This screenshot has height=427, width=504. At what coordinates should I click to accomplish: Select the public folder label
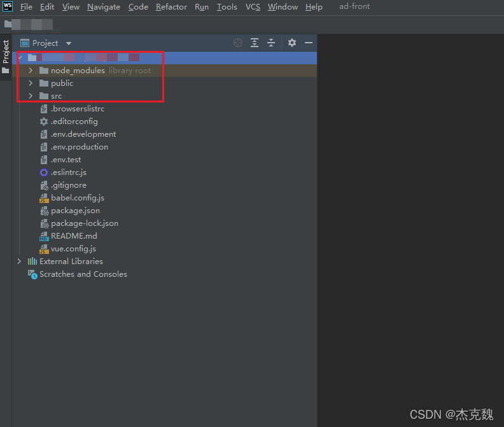coord(62,83)
